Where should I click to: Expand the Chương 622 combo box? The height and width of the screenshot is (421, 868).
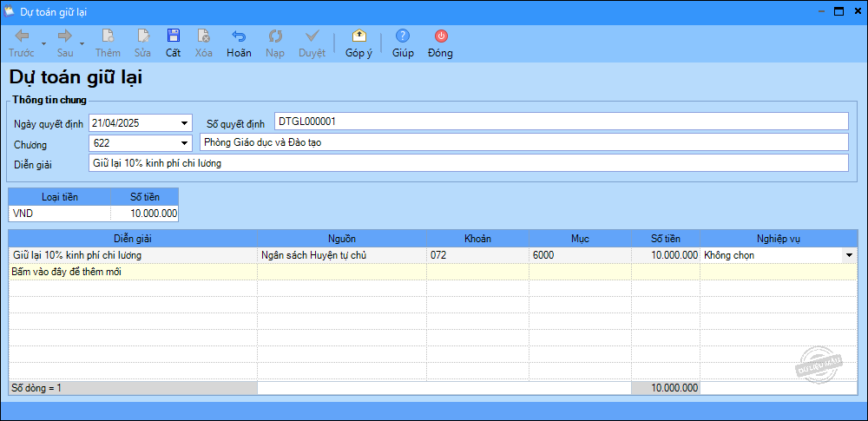(x=185, y=143)
